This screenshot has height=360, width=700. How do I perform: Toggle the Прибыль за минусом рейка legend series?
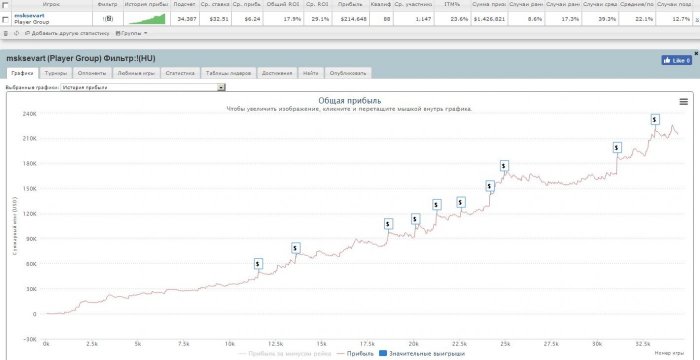coord(285,354)
